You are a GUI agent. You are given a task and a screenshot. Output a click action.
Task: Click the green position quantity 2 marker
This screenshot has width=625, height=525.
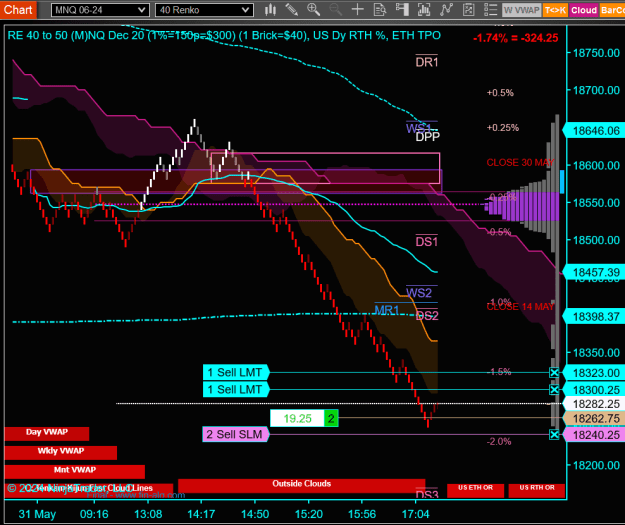331,419
